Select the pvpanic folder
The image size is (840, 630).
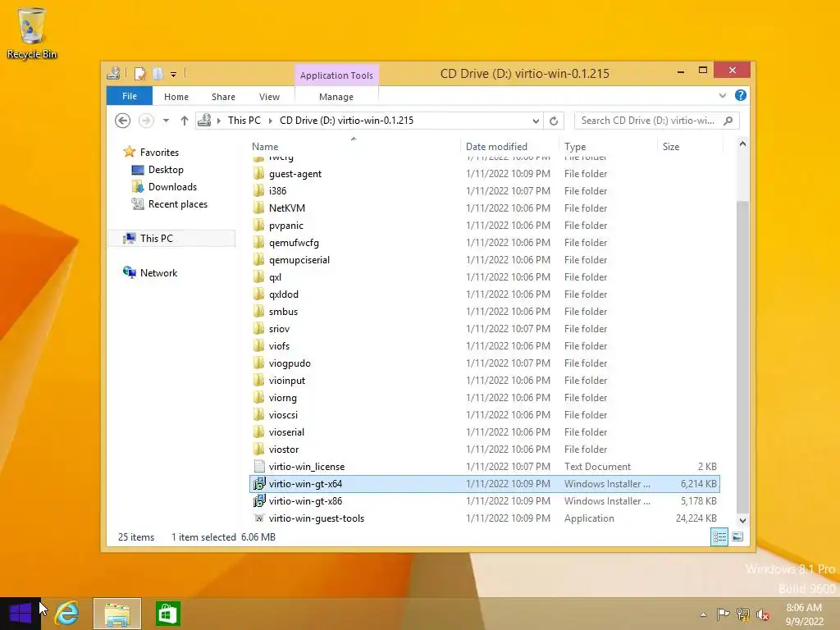coord(484,225)
